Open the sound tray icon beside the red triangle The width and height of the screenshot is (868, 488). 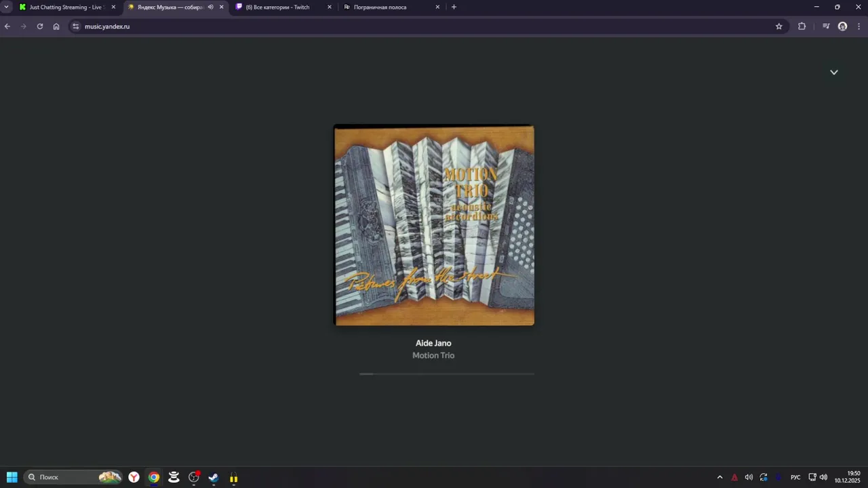click(749, 477)
